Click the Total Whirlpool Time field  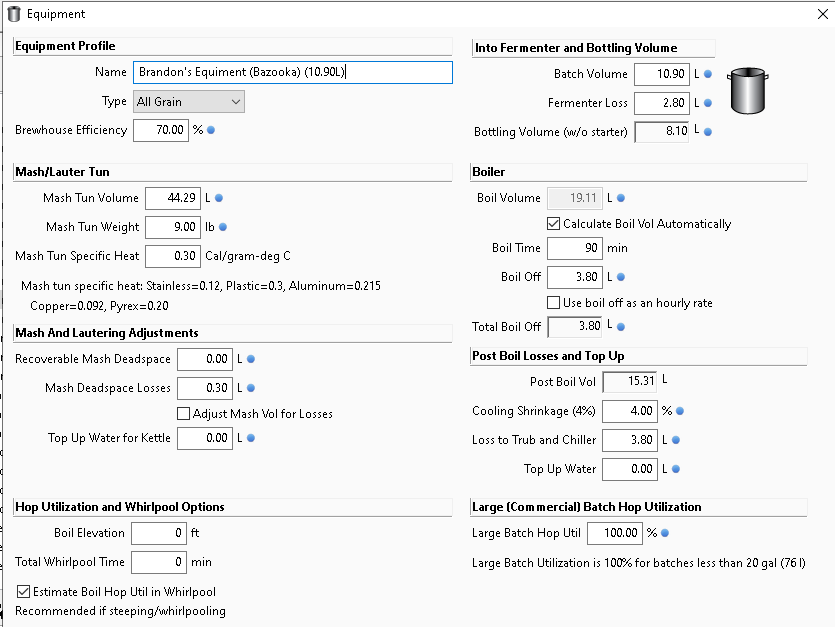pyautogui.click(x=159, y=563)
